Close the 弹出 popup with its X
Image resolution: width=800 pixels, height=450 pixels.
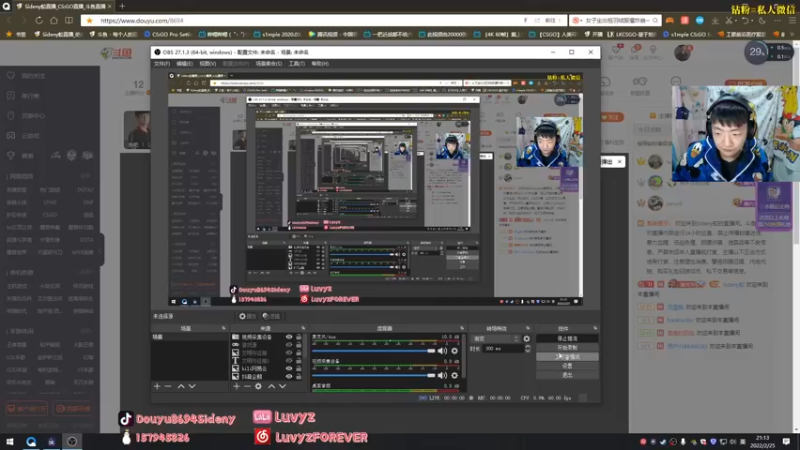(x=619, y=162)
